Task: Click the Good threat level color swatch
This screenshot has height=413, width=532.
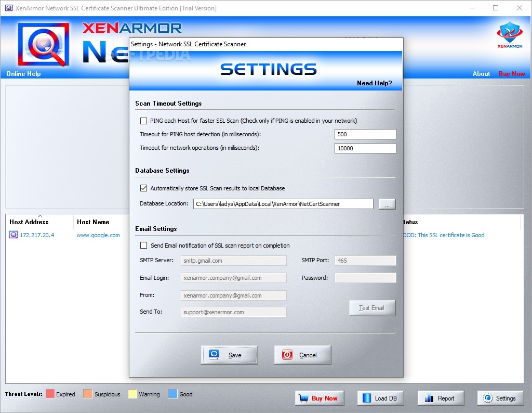Action: point(172,394)
